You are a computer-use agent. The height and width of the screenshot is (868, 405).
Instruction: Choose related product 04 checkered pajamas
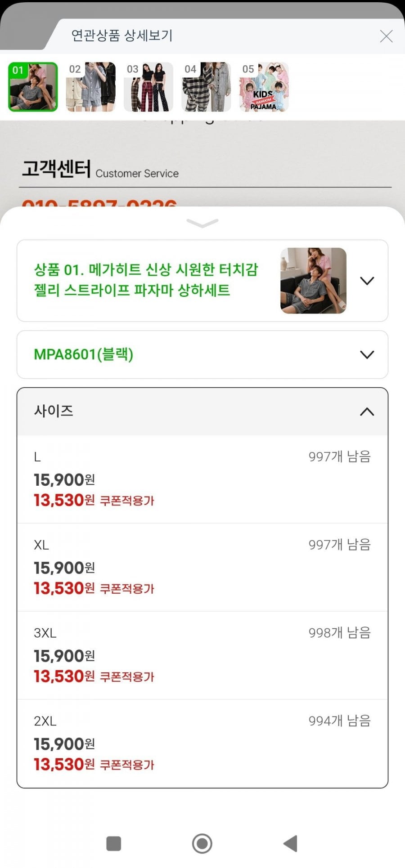(x=206, y=87)
